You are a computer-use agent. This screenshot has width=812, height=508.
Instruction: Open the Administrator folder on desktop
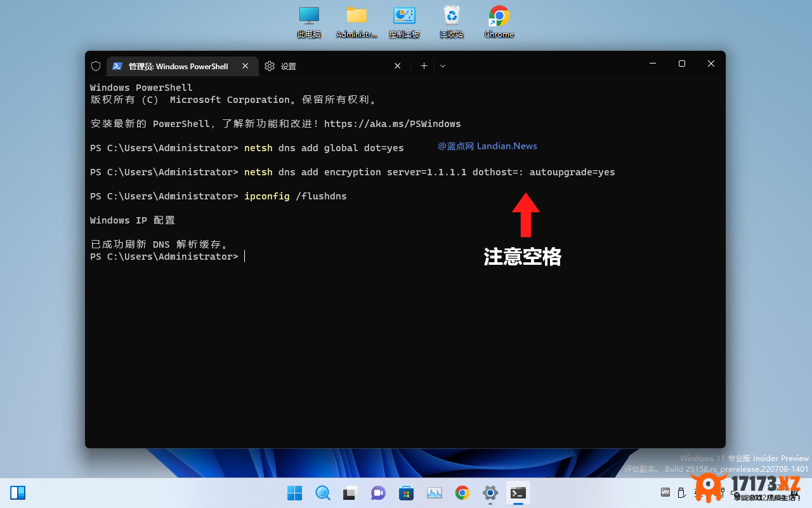click(357, 22)
